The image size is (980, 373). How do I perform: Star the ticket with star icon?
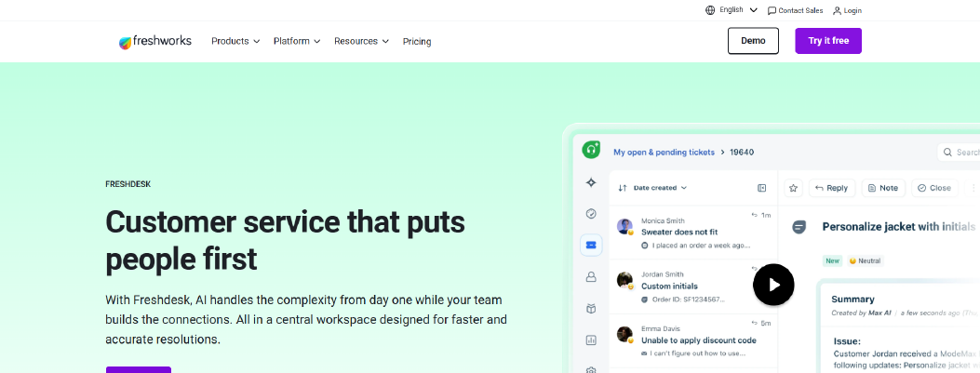[x=793, y=188]
